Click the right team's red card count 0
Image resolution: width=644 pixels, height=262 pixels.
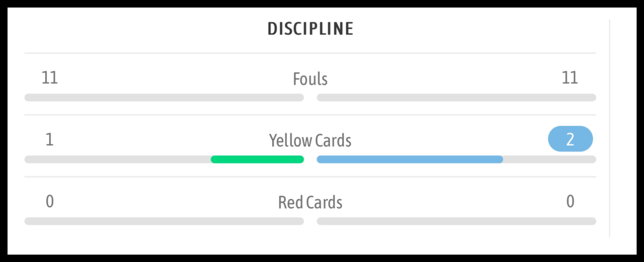point(570,202)
